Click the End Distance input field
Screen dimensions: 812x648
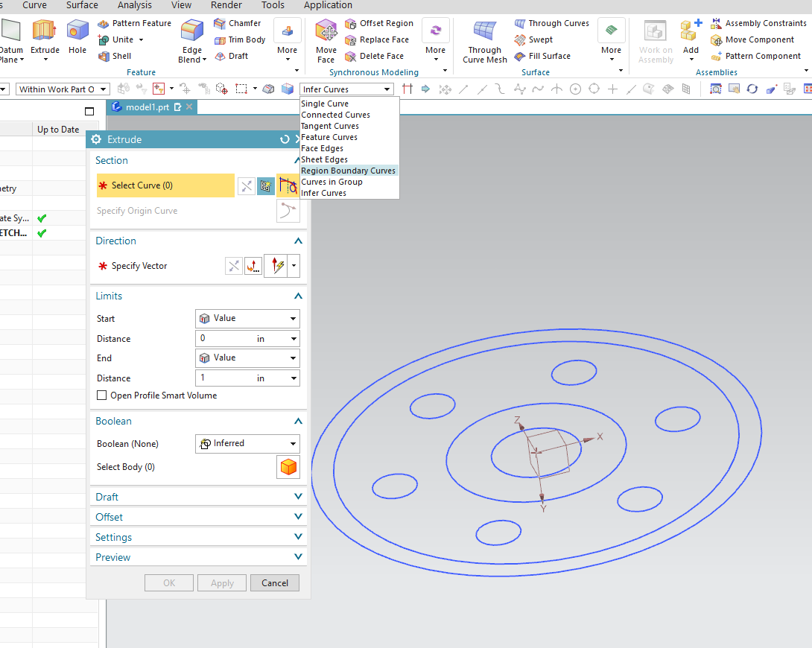[247, 378]
